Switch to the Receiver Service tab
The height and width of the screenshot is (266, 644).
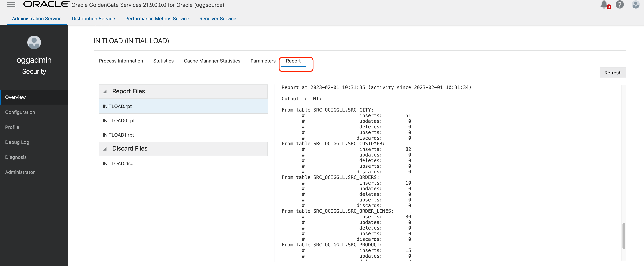218,18
